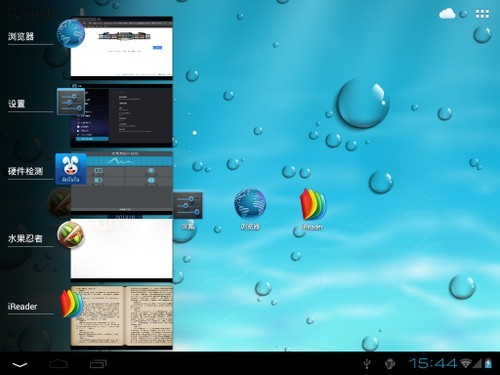This screenshot has height=375, width=500.
Task: Tap the 15:44 clock in status bar
Action: click(x=433, y=363)
